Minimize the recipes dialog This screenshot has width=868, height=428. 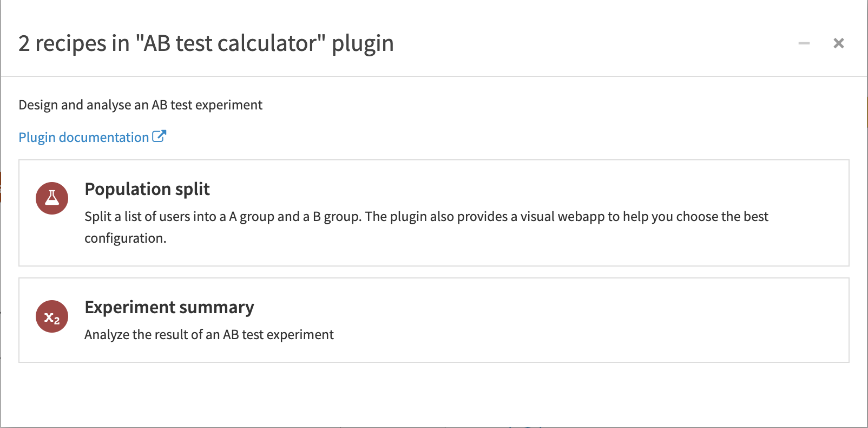point(804,43)
